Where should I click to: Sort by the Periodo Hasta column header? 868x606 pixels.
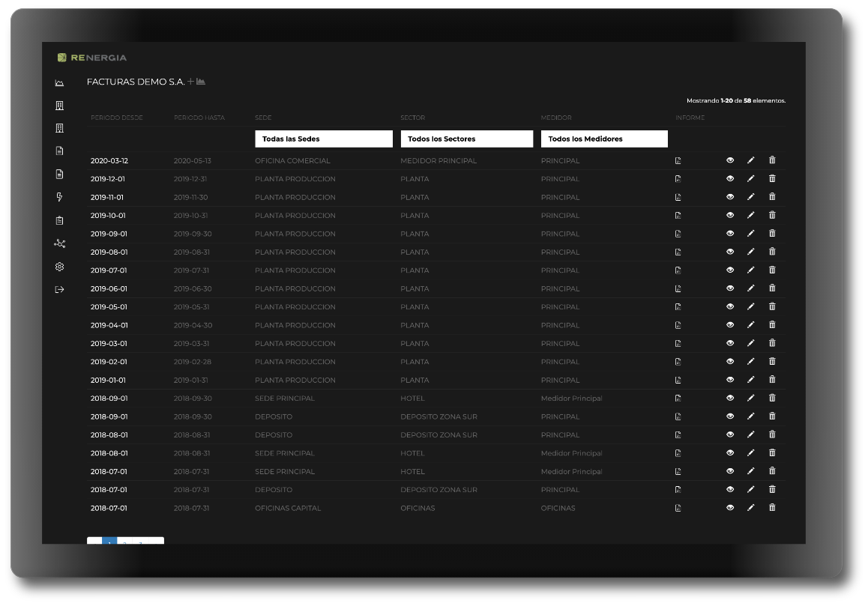tap(199, 118)
